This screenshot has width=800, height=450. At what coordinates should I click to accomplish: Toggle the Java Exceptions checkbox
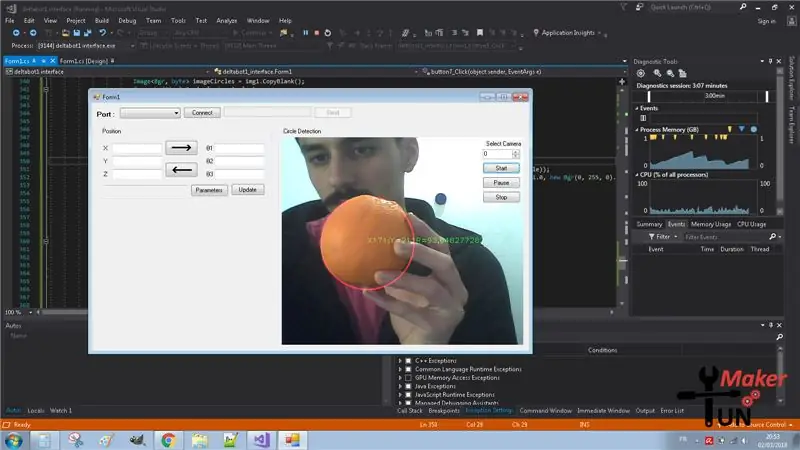(408, 386)
